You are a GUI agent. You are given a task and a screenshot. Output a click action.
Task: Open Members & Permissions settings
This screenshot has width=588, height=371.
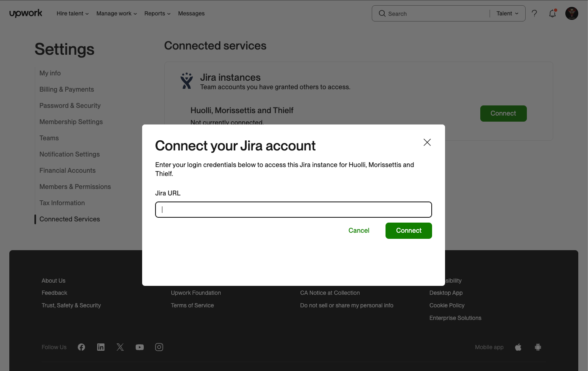(75, 187)
